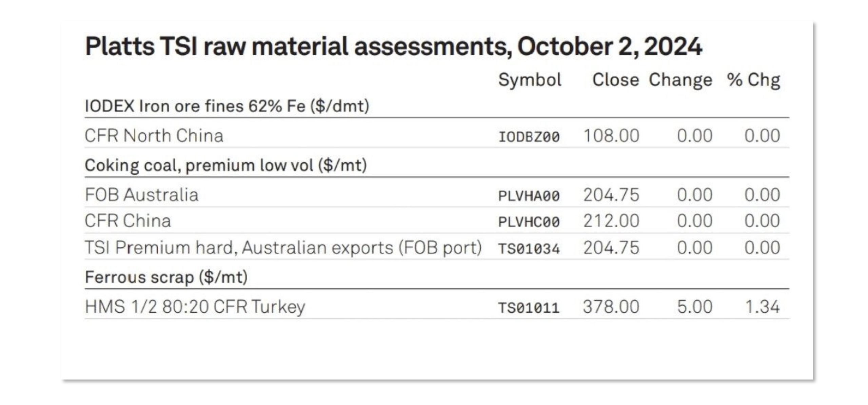The height and width of the screenshot is (405, 868).
Task: Select the Close column header
Action: pos(615,80)
